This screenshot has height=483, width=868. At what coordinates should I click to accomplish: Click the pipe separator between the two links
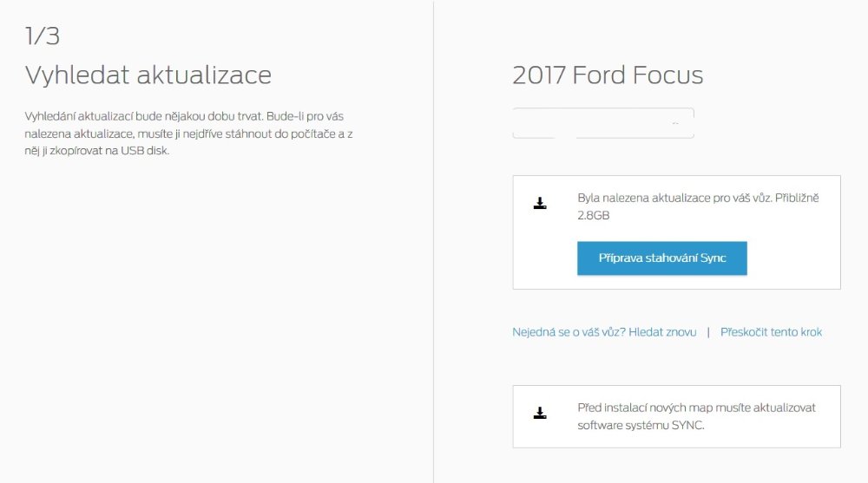pos(708,332)
